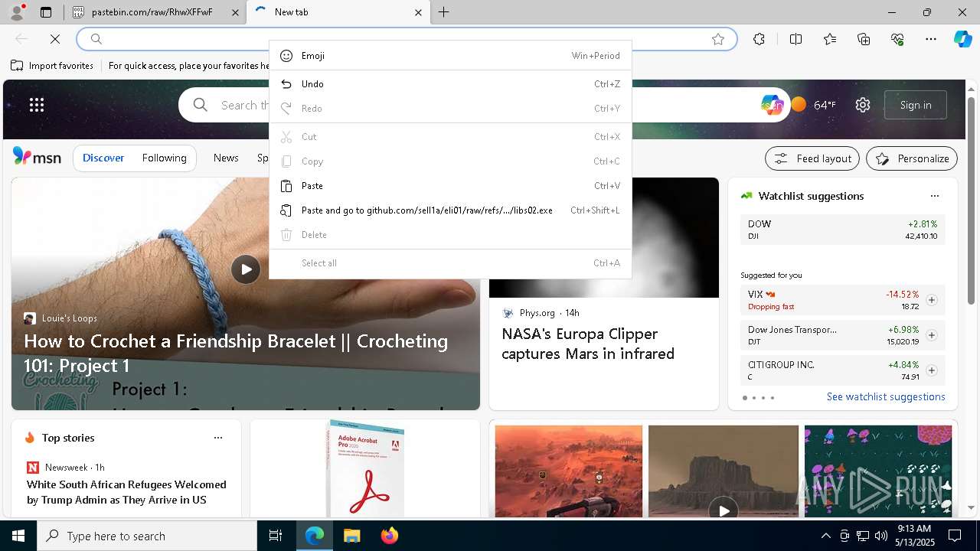Open the White South African Refugees story
980x551 pixels.
tap(126, 492)
